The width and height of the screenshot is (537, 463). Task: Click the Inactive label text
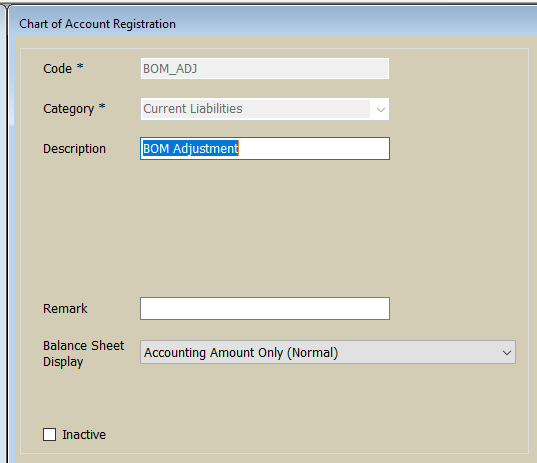click(84, 435)
